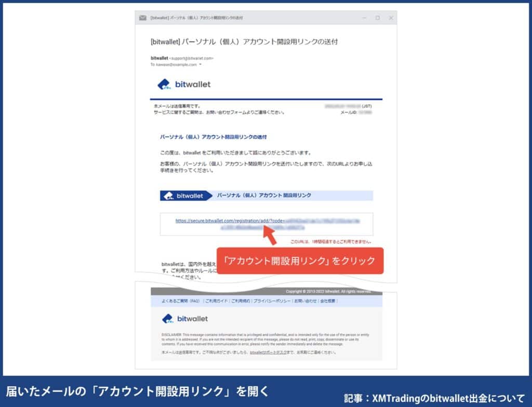Viewport: 532px width, 407px height.
Task: Click the bitwallet logo in the link banner
Action: point(183,196)
